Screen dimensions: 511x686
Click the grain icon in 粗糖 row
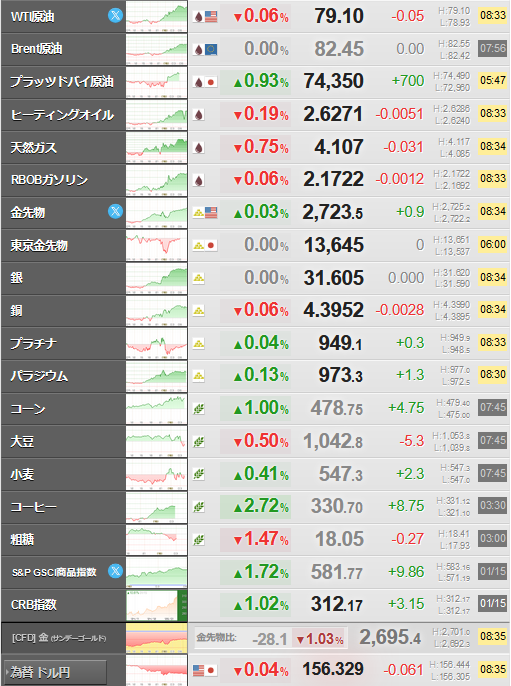pos(199,539)
